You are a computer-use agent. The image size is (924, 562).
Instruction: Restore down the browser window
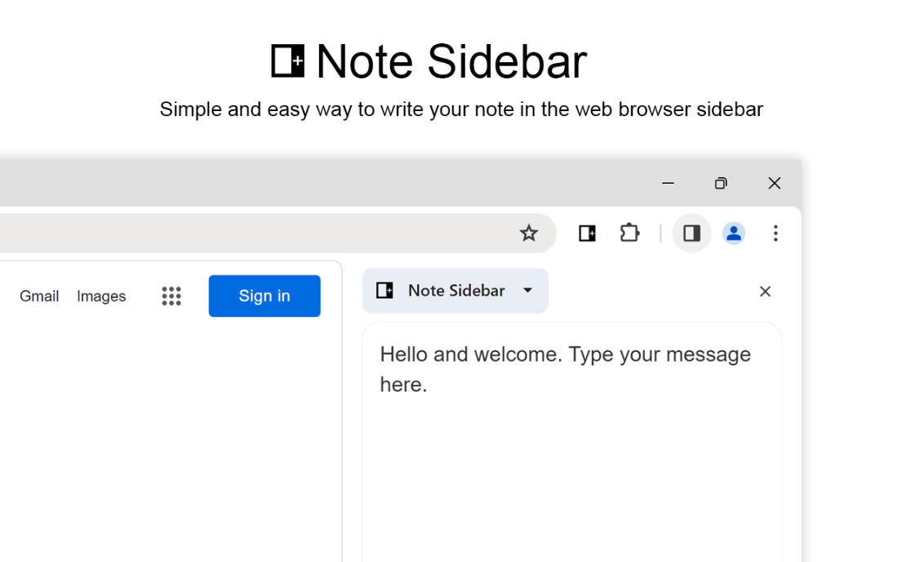[x=721, y=184]
